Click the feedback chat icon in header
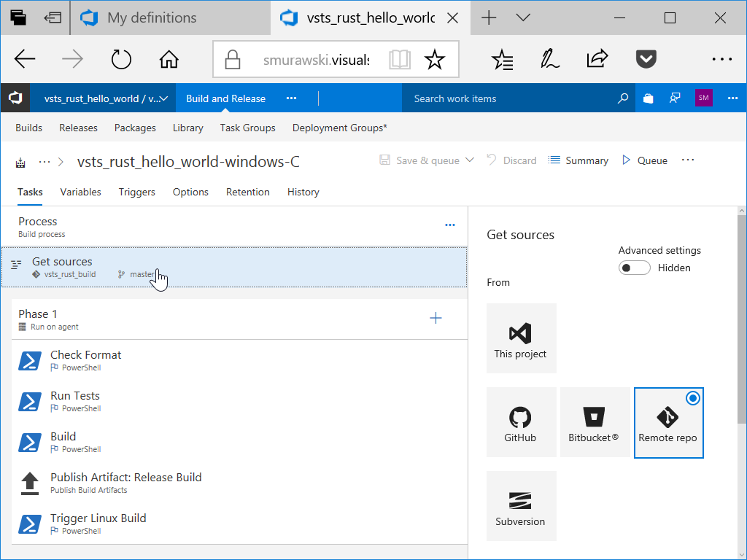Screen dimensions: 747x560 [675, 98]
